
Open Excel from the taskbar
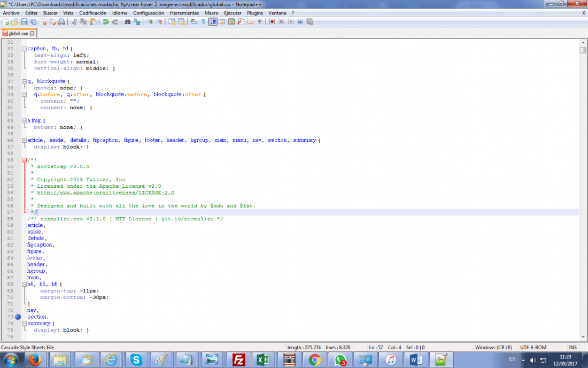[x=263, y=360]
